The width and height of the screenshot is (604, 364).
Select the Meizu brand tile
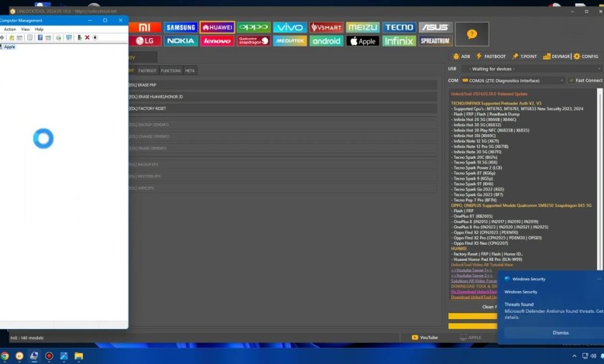(363, 27)
